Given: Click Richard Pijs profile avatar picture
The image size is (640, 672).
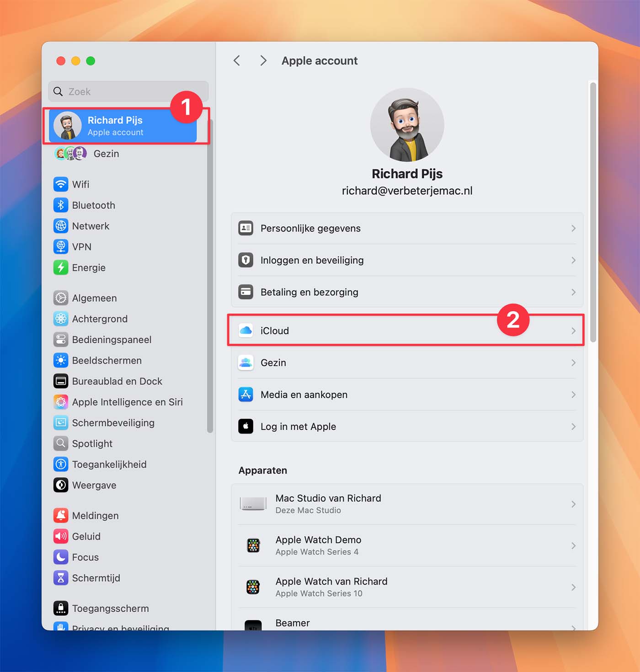Looking at the screenshot, I should [x=407, y=125].
